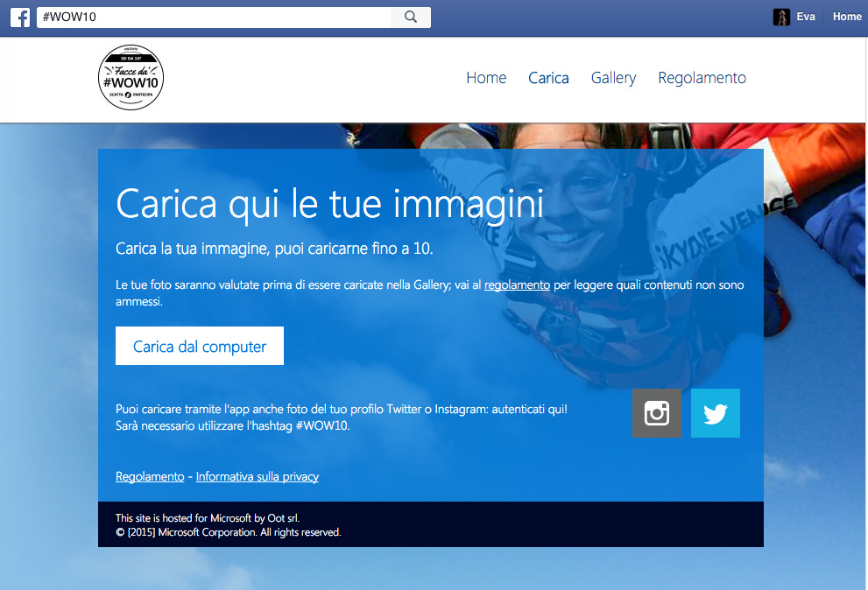
Task: Switch to the Gallery page
Action: (x=613, y=78)
